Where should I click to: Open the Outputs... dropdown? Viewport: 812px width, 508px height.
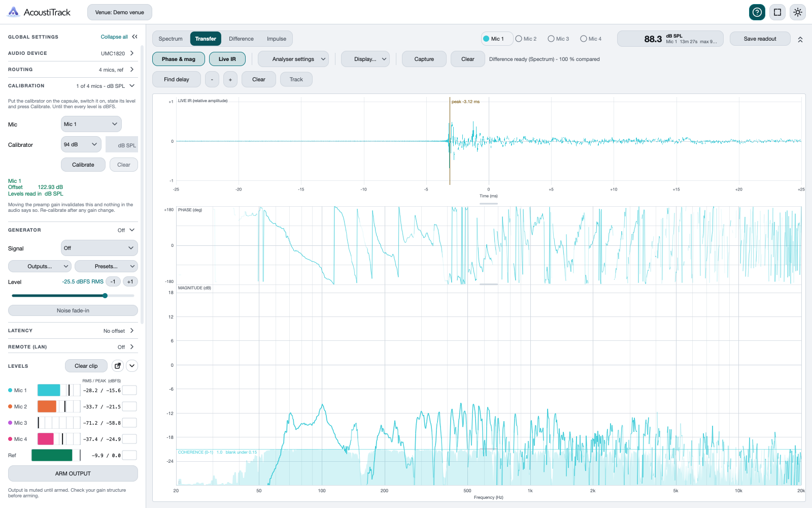(x=40, y=266)
